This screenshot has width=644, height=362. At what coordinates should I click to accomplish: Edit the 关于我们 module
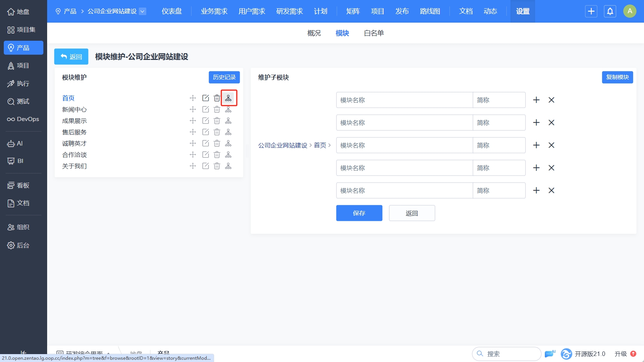coord(205,166)
